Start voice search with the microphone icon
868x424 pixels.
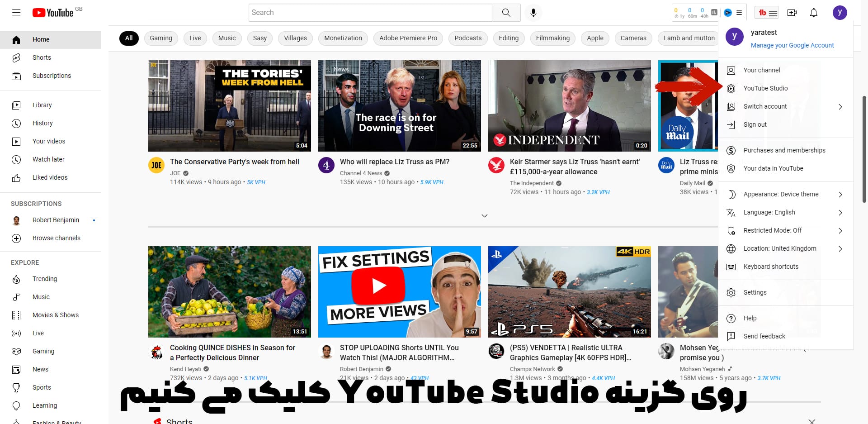click(x=533, y=12)
